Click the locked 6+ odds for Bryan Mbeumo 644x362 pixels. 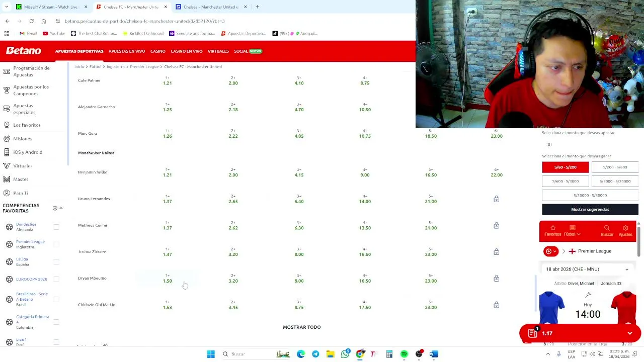(x=496, y=279)
